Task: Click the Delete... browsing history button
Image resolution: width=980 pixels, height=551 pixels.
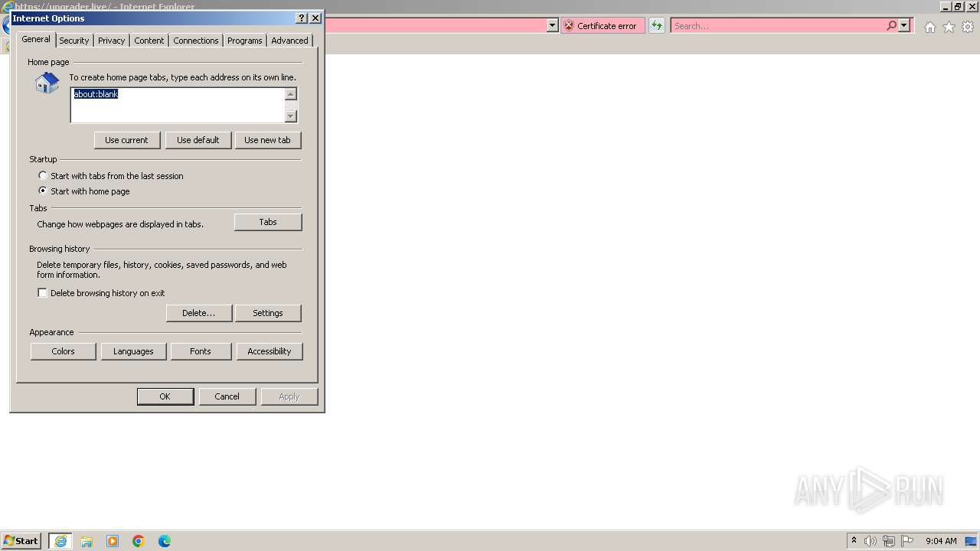Action: coord(199,313)
